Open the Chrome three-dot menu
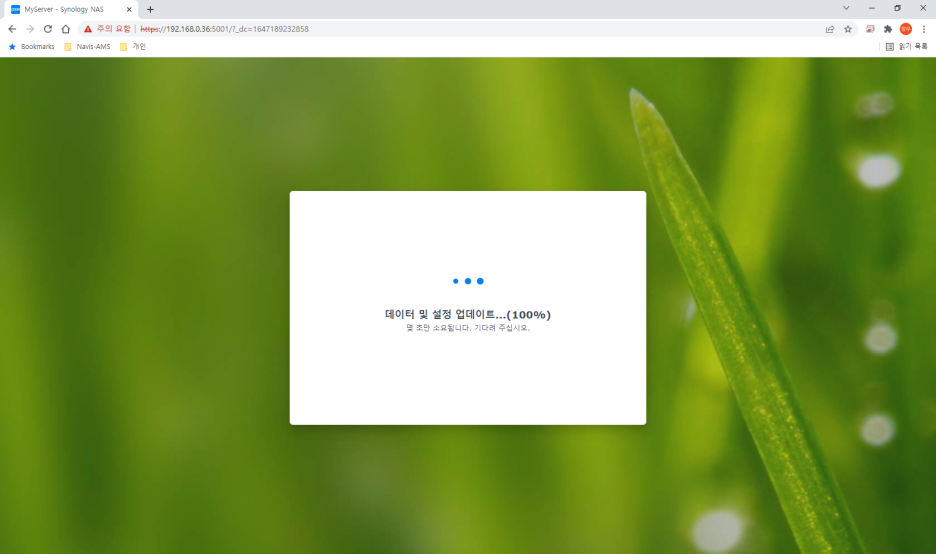This screenshot has height=554, width=936. (x=923, y=29)
